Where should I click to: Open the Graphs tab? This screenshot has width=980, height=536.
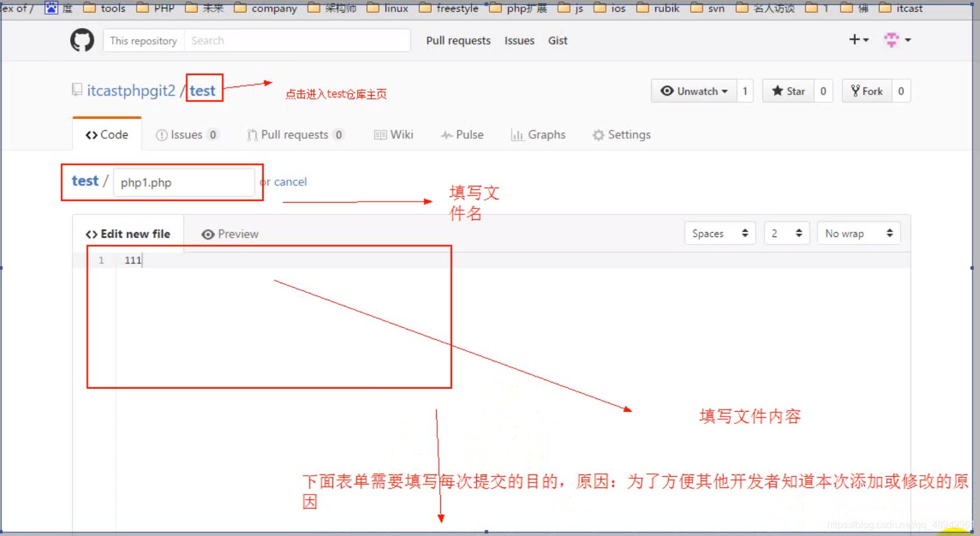(x=538, y=135)
